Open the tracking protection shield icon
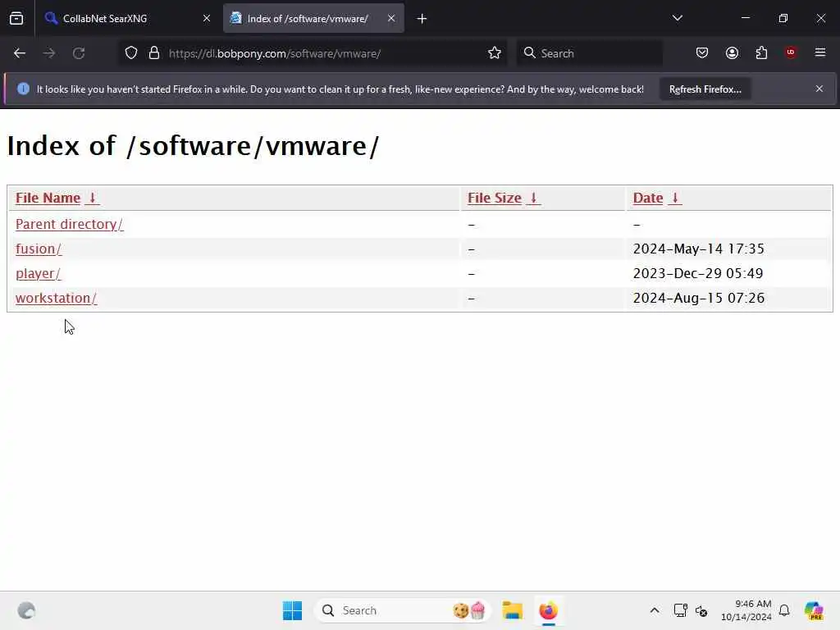The image size is (840, 630). click(131, 53)
